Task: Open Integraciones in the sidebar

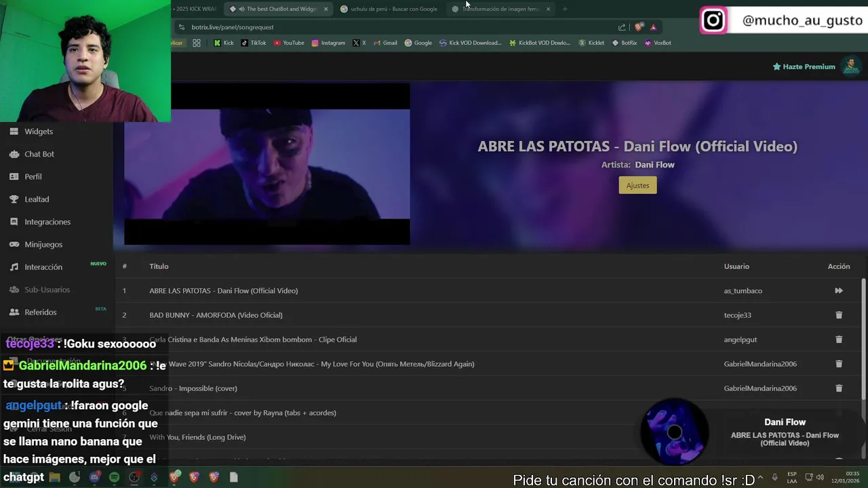Action: pyautogui.click(x=47, y=222)
